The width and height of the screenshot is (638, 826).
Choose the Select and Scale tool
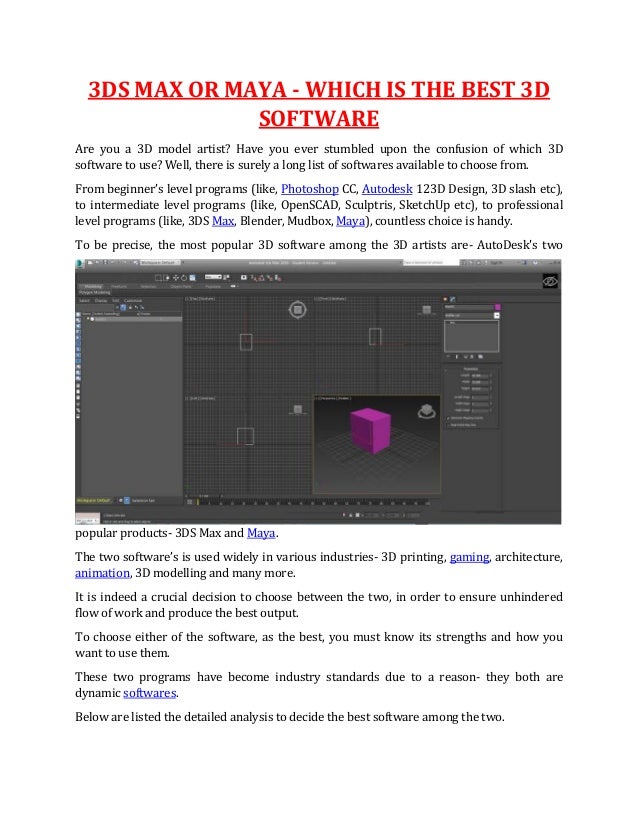[192, 278]
